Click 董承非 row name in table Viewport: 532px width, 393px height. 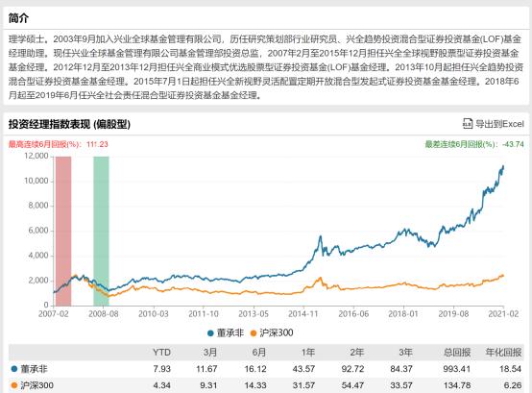[x=34, y=369]
